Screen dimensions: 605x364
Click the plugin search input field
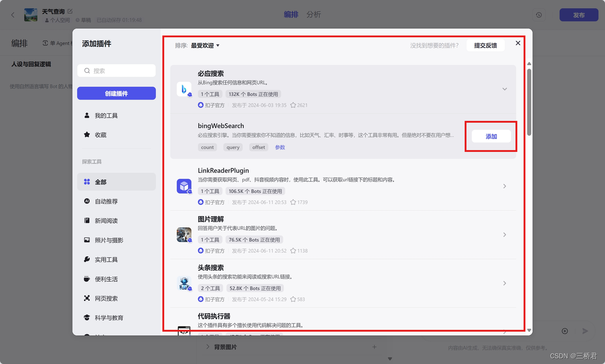click(116, 71)
